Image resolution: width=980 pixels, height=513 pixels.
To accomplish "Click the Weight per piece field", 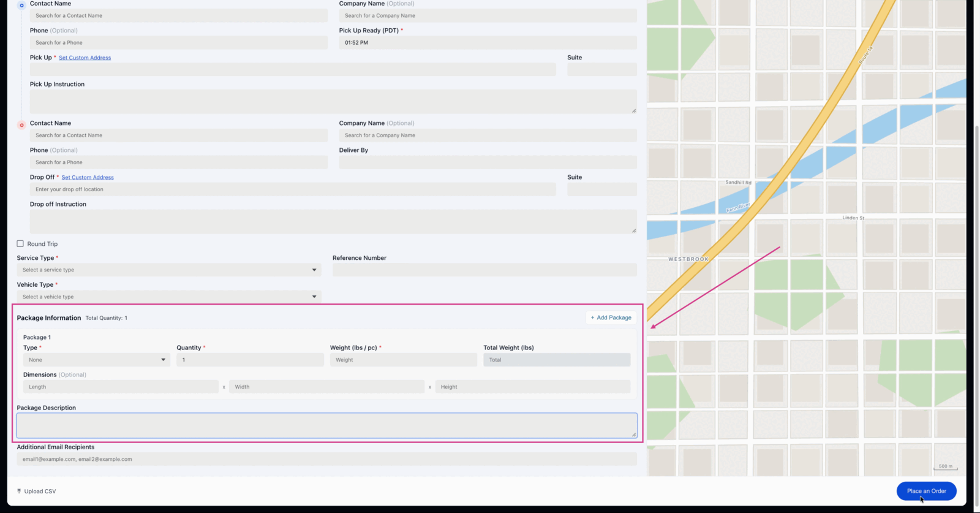I will tap(404, 360).
